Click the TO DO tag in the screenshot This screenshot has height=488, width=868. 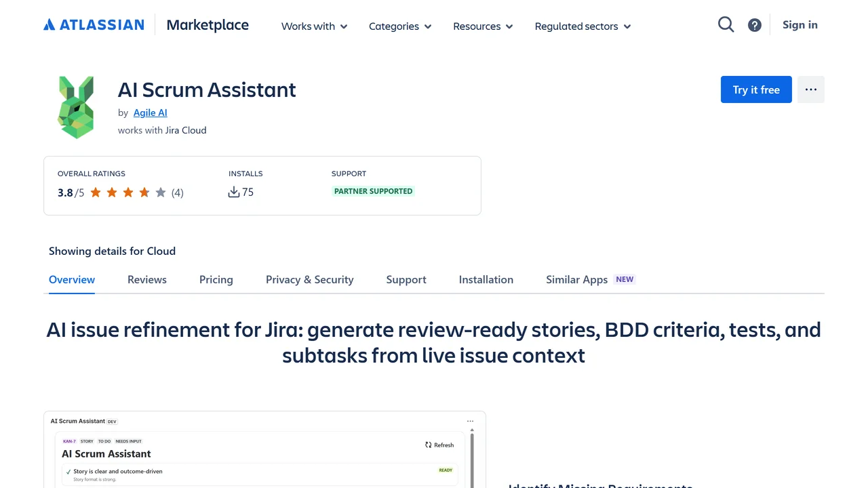pyautogui.click(x=104, y=441)
